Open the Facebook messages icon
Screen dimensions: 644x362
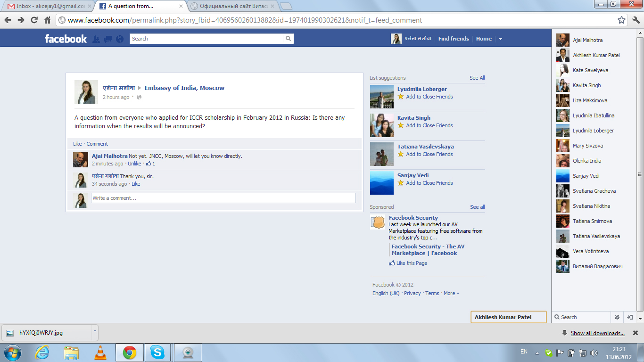[x=108, y=39]
